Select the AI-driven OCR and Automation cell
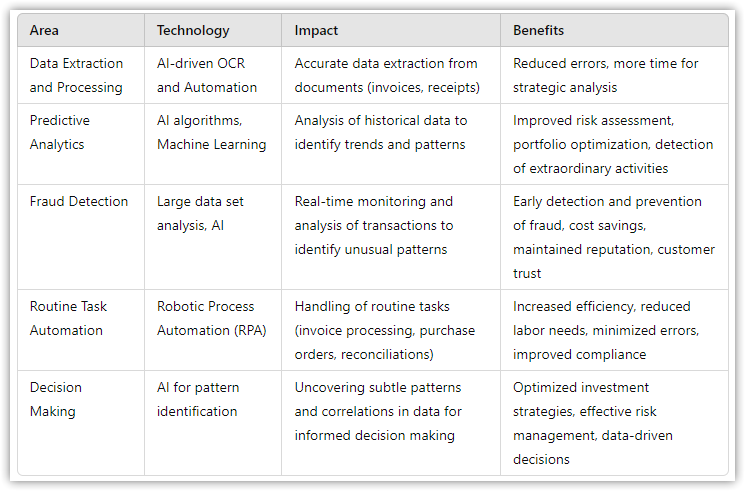Viewport: 745px width, 491px height. 213,75
